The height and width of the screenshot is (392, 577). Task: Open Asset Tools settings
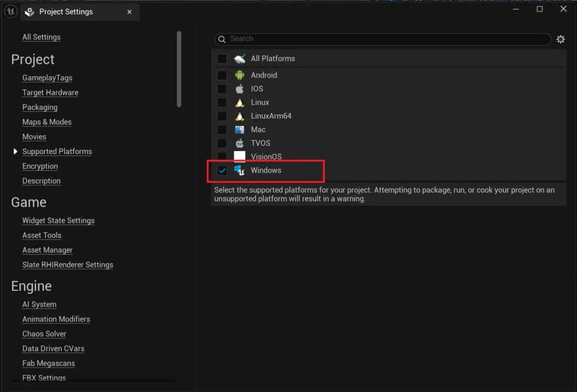point(41,236)
